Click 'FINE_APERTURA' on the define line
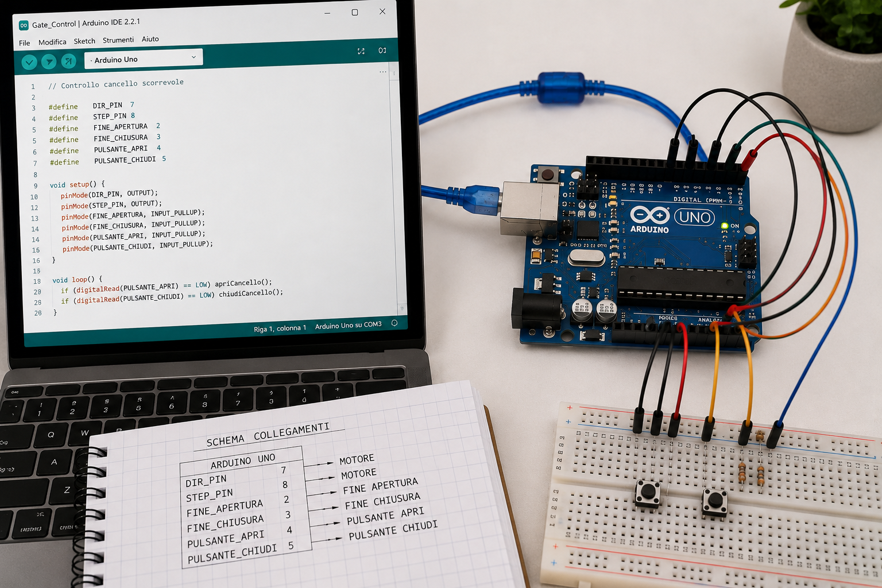The image size is (882, 588). (121, 127)
